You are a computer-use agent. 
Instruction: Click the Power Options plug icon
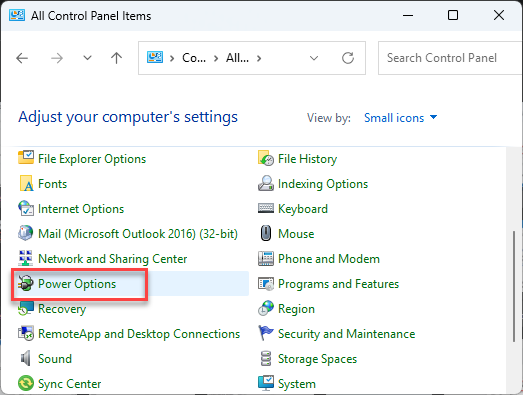point(26,283)
